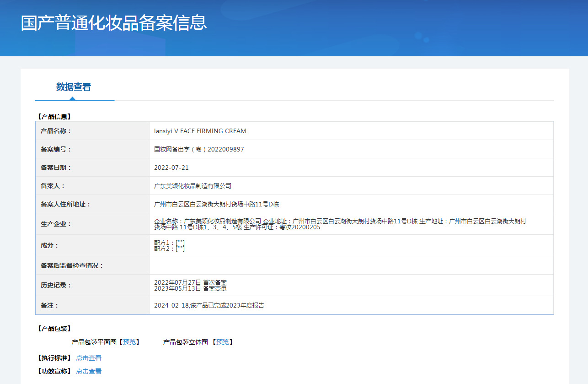Select the filing date 2022-07-21
588x384 pixels.
171,168
